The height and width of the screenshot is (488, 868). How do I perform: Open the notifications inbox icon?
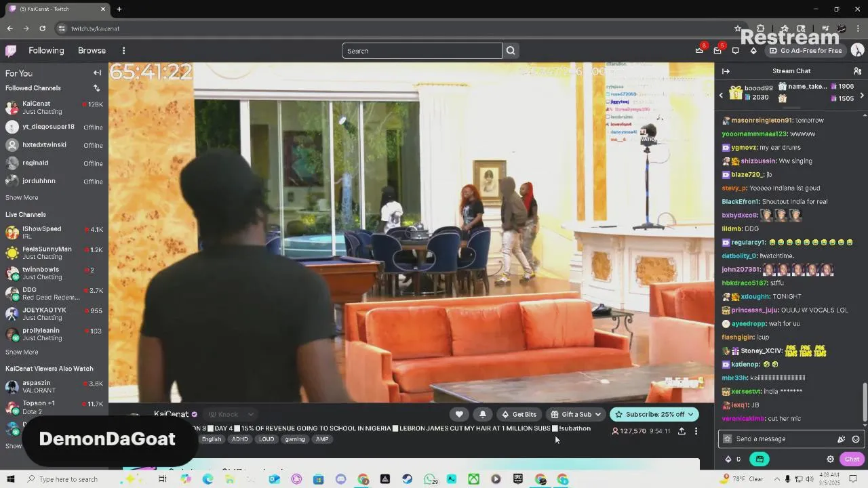[717, 51]
